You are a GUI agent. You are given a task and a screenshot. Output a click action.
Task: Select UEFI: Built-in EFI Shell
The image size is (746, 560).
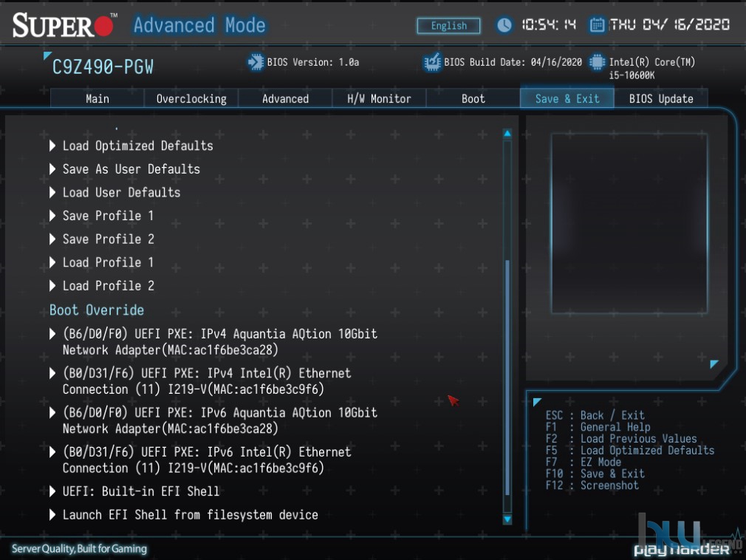coord(141,491)
